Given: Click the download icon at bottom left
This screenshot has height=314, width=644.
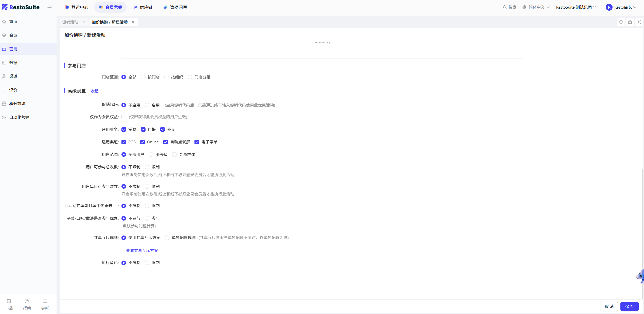Looking at the screenshot, I should pos(9,301).
